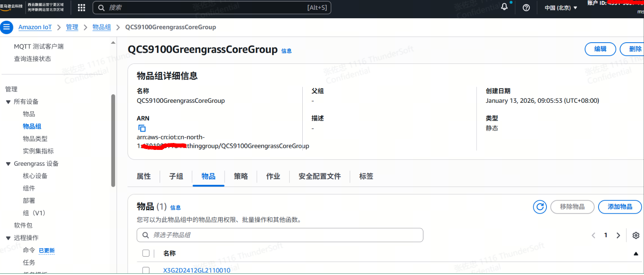The height and width of the screenshot is (275, 644).
Task: Toggle the side navigation hamburger button
Action: 7,27
